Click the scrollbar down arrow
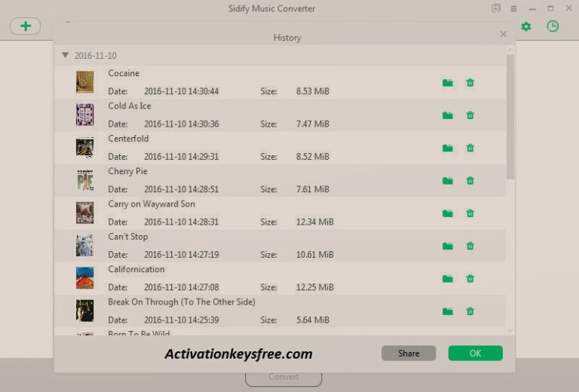 [510, 331]
